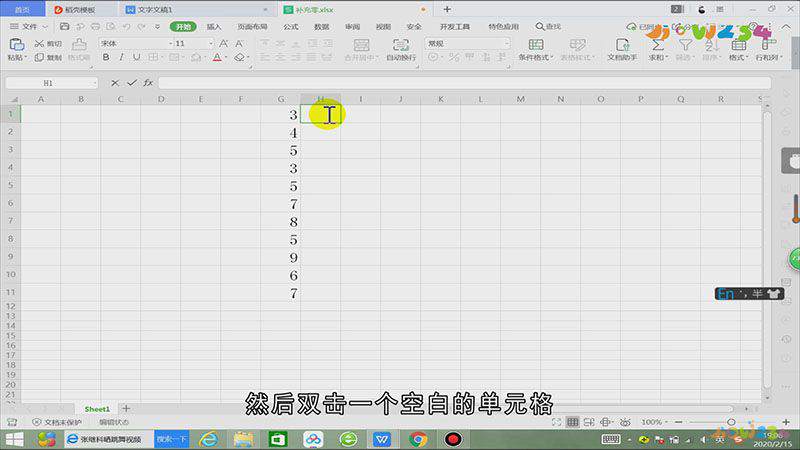Click the decrease font size icon
Viewport: 800px width, 450px height.
[x=239, y=44]
